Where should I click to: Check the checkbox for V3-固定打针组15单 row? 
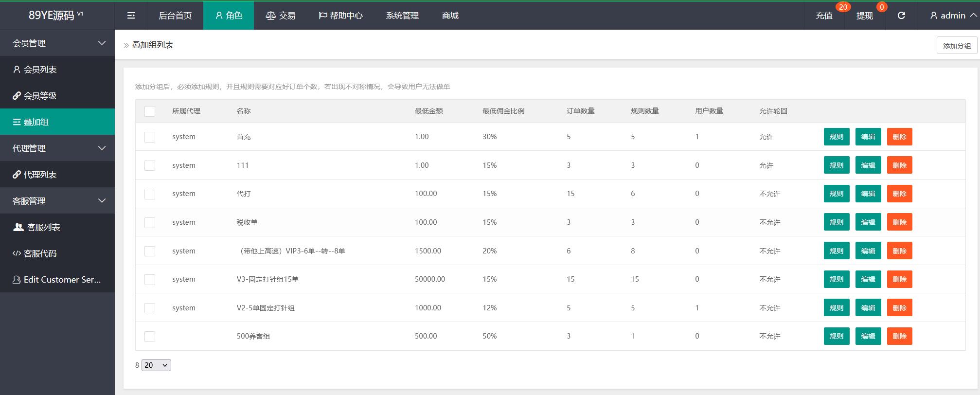pyautogui.click(x=150, y=280)
